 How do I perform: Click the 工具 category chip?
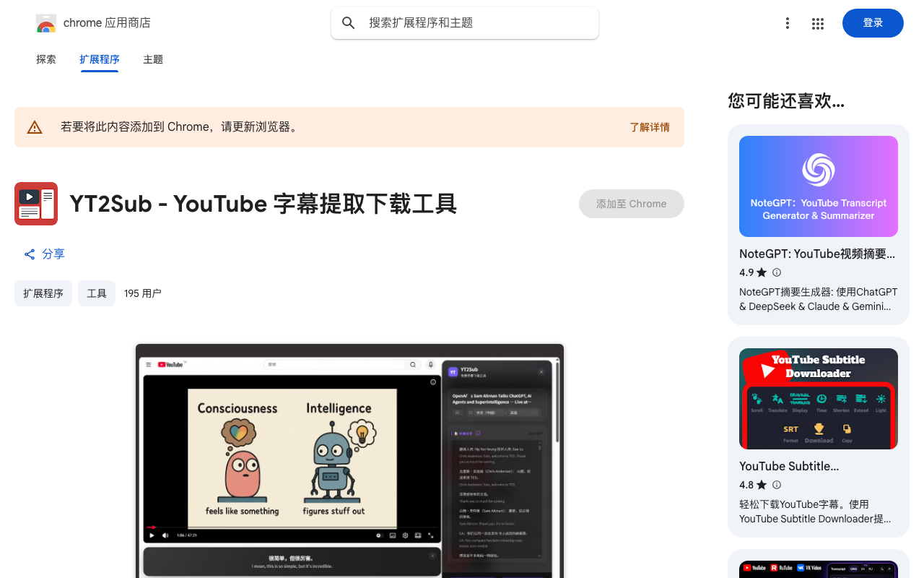(97, 293)
